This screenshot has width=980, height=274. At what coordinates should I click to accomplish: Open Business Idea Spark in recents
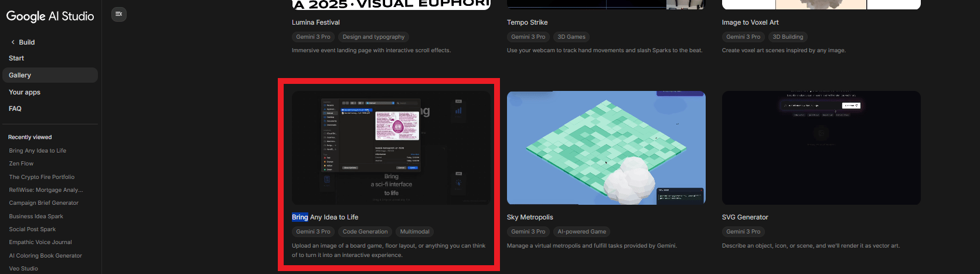36,217
